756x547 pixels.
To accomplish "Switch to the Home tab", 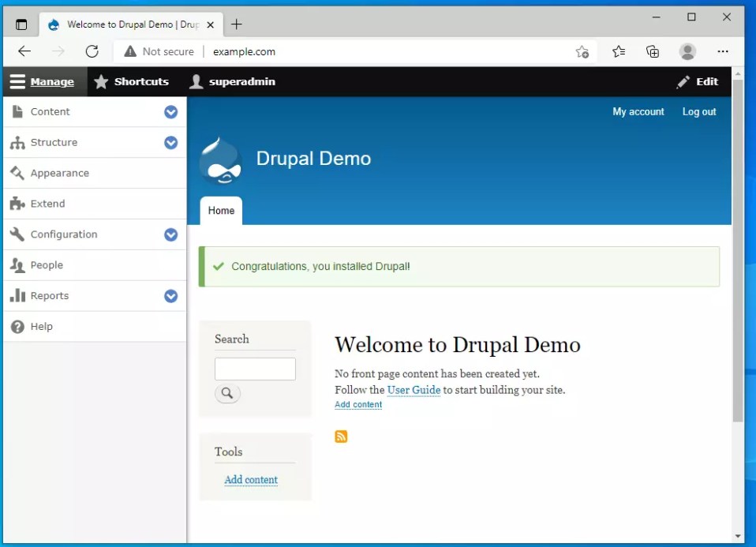I will click(221, 210).
